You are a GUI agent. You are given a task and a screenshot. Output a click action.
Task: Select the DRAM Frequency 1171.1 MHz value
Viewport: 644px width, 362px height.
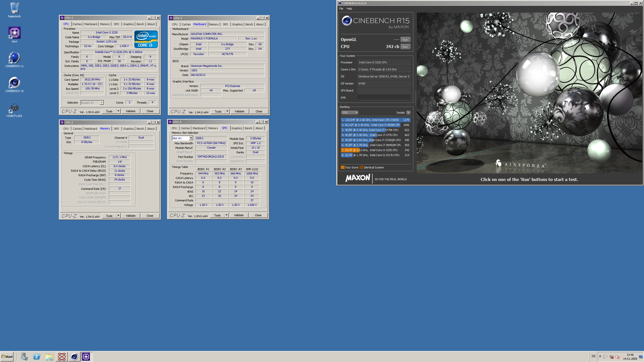coord(119,157)
